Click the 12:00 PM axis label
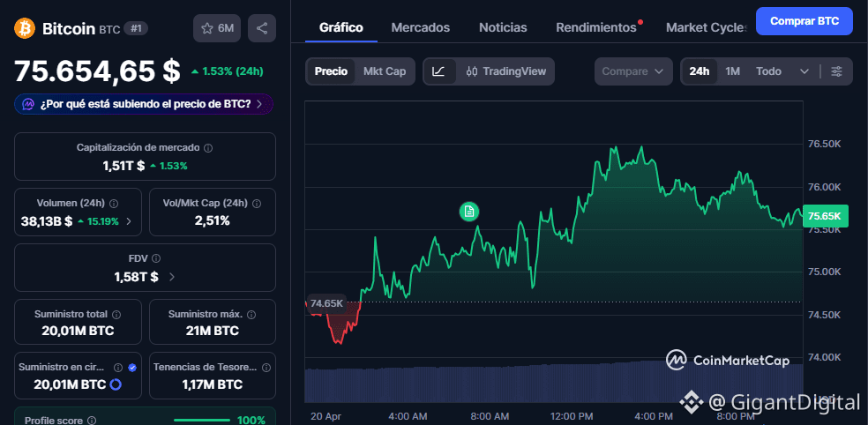Screen dimensions: 868x425 coord(573,416)
